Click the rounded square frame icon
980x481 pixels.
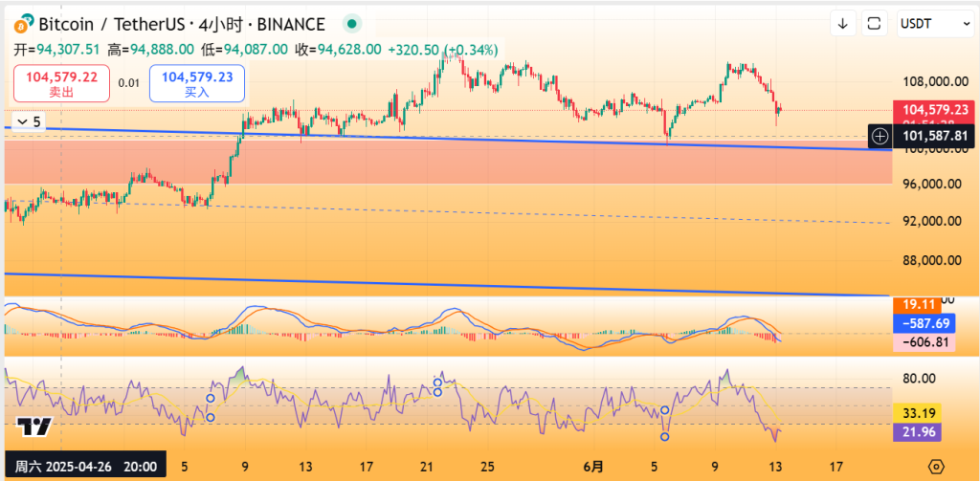coord(874,23)
